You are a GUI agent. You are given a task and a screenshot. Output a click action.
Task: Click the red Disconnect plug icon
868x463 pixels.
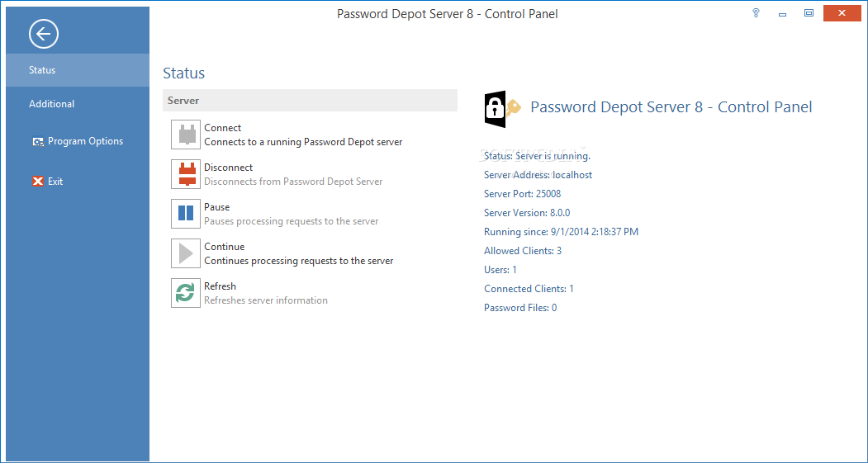[x=186, y=174]
